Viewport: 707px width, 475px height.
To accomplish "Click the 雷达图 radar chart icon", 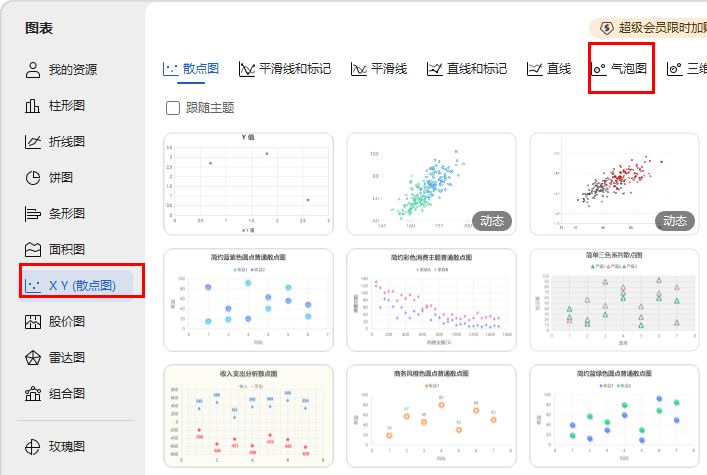I will pos(33,358).
